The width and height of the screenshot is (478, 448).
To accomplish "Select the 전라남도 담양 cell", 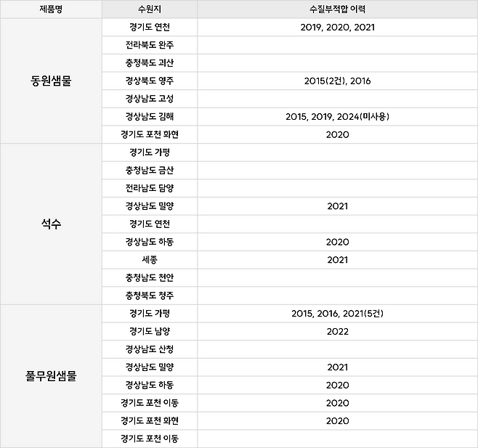I will pyautogui.click(x=149, y=188).
